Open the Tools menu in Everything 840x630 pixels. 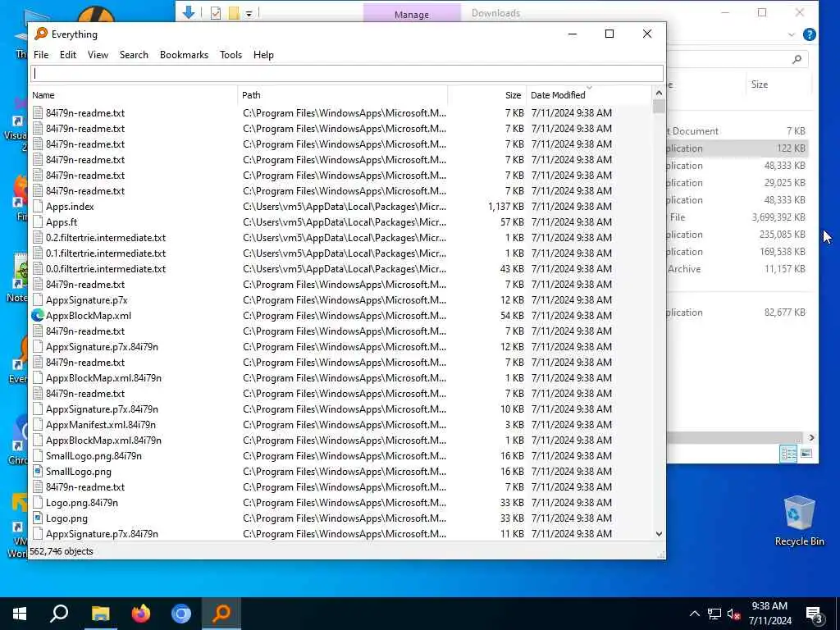[x=231, y=55]
